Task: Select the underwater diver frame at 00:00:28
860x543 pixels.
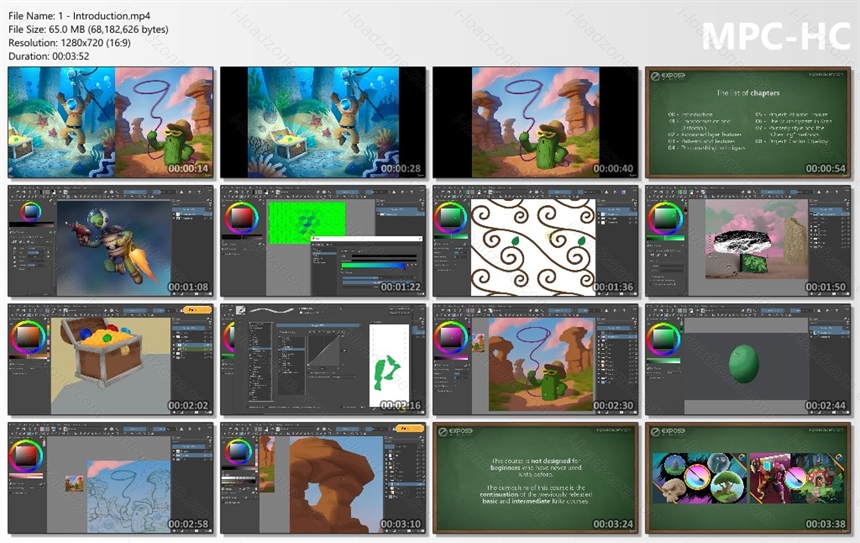Action: tap(323, 122)
